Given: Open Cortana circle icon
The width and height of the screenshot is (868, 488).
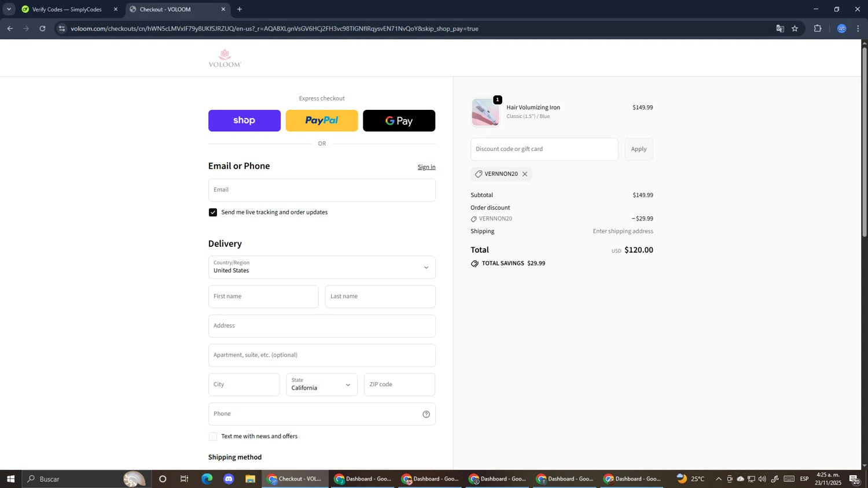Looking at the screenshot, I should pyautogui.click(x=163, y=479).
